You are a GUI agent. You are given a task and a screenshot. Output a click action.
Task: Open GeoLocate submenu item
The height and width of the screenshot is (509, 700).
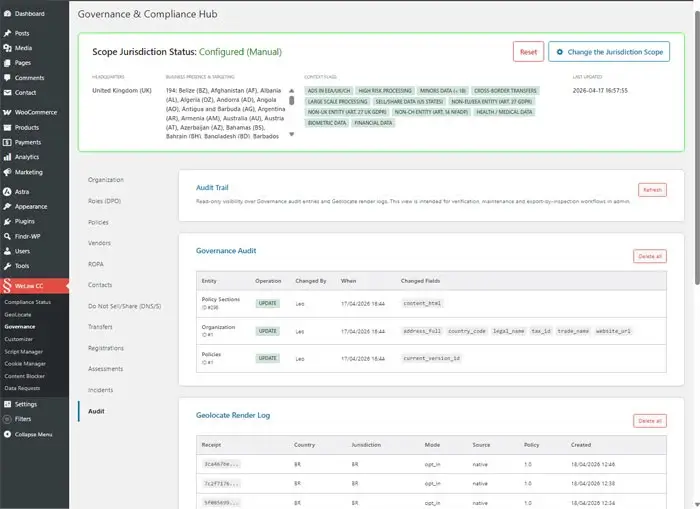coord(18,315)
